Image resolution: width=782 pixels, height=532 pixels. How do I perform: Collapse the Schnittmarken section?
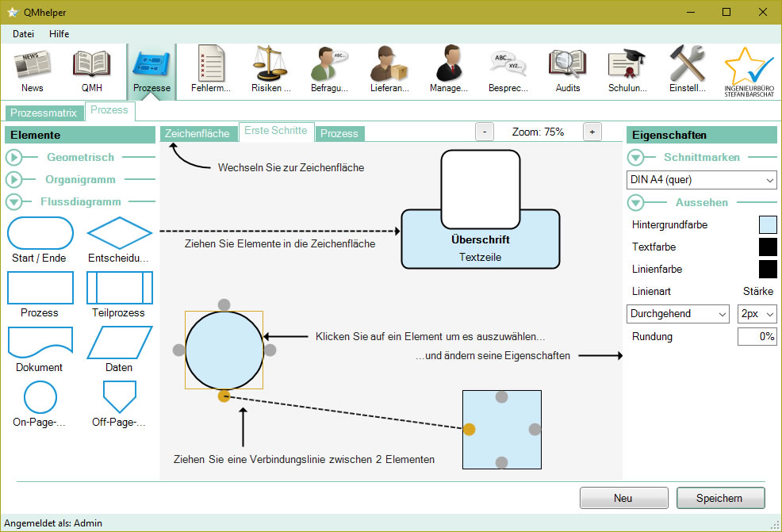coord(636,158)
